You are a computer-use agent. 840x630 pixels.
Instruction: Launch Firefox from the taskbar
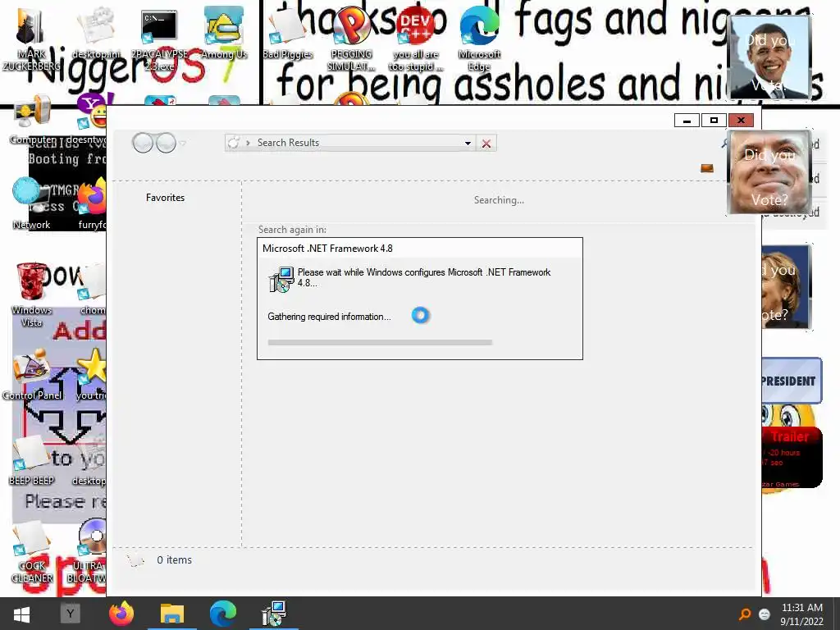point(121,614)
